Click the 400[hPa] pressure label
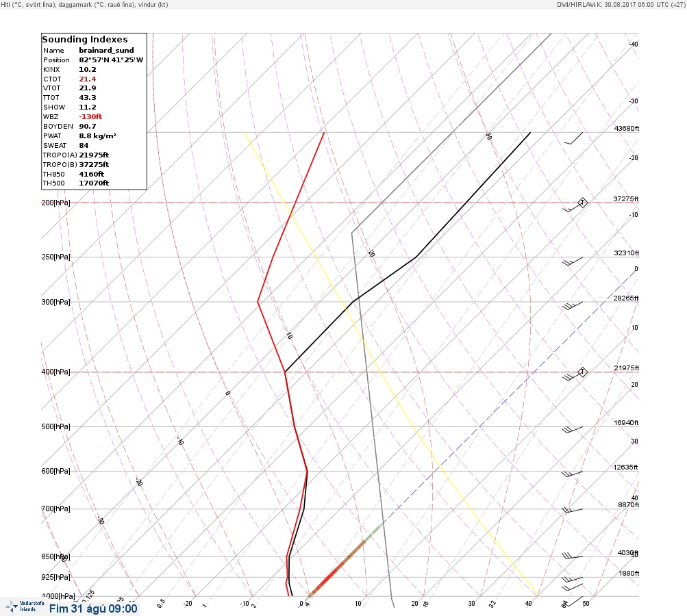This screenshot has width=687, height=616. [55, 372]
